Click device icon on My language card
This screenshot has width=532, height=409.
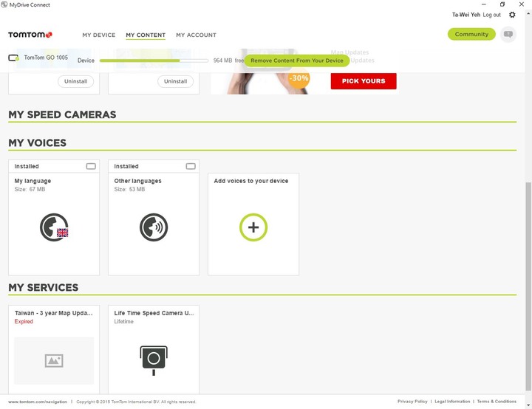click(91, 166)
